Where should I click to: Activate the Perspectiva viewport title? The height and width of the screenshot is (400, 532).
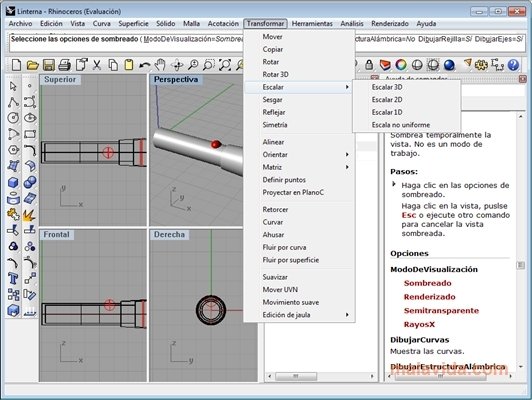click(176, 79)
